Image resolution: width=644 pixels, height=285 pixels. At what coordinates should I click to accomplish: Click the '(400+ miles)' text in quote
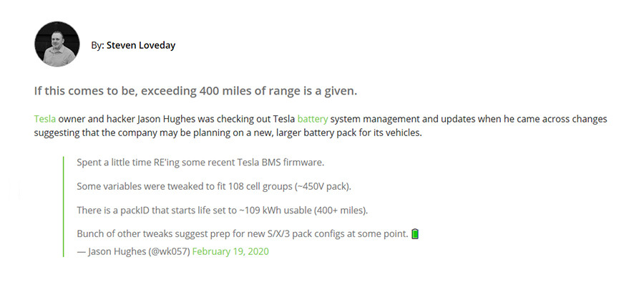click(x=341, y=211)
